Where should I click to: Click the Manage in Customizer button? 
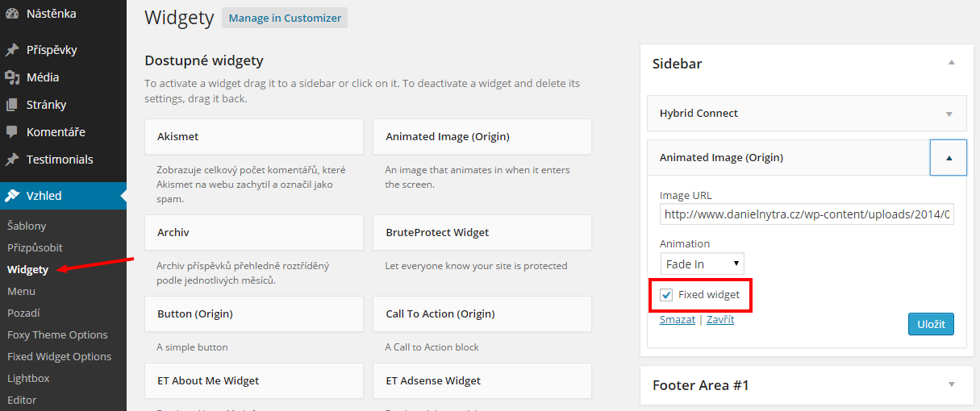click(285, 18)
